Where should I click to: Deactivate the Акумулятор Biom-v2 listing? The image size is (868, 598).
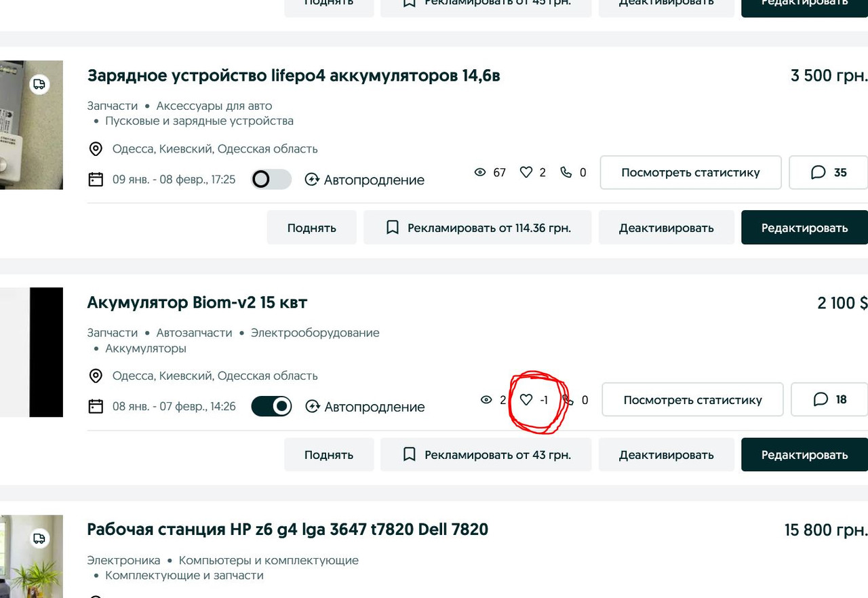point(666,454)
